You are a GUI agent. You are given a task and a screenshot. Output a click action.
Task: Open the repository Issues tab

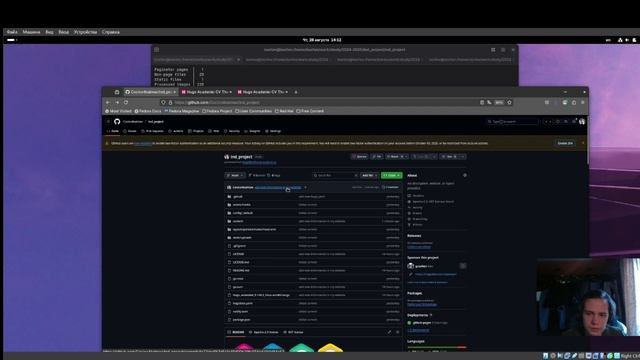click(x=130, y=131)
